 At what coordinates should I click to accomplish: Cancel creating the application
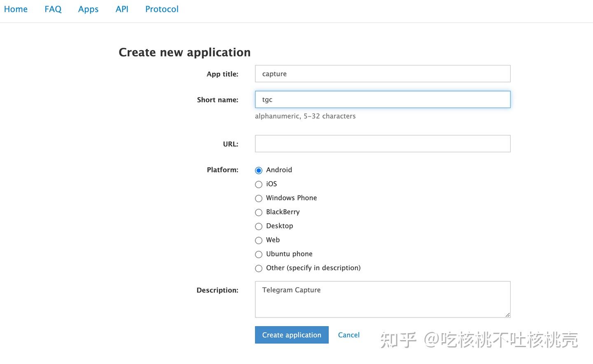349,335
